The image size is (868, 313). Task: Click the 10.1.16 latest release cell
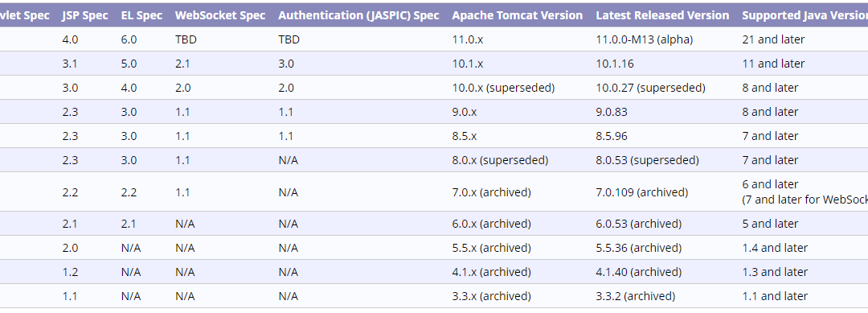615,64
